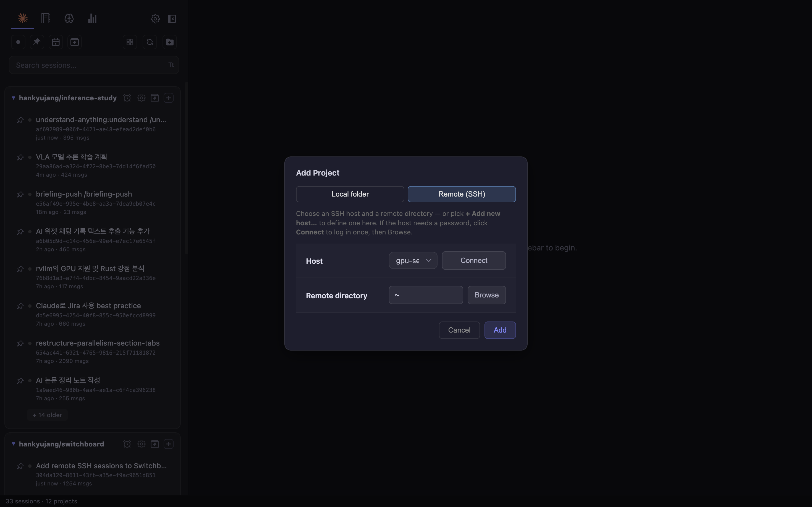Toggle case-sensitive Tt search option
This screenshot has width=812, height=507.
(171, 65)
